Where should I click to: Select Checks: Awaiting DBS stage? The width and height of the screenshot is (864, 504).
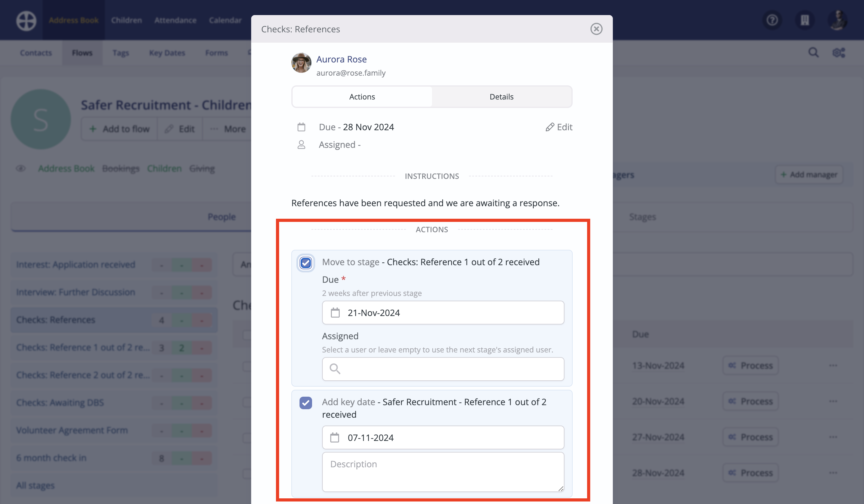pyautogui.click(x=114, y=403)
